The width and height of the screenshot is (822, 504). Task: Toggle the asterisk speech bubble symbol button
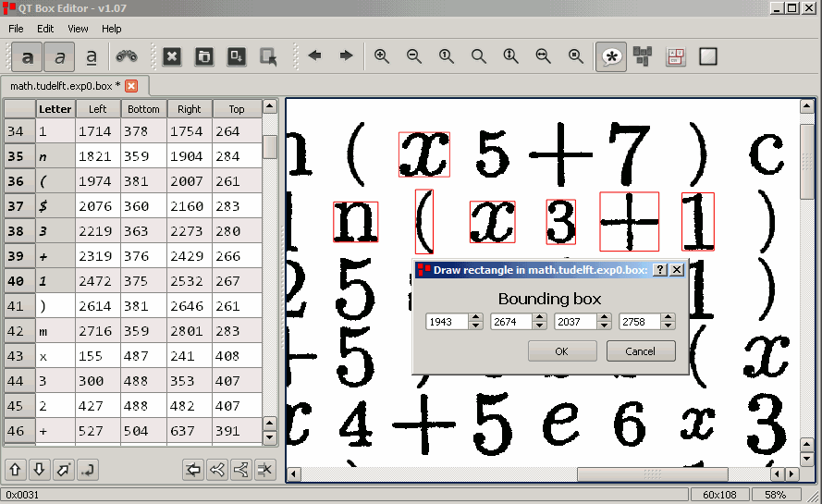(x=611, y=56)
